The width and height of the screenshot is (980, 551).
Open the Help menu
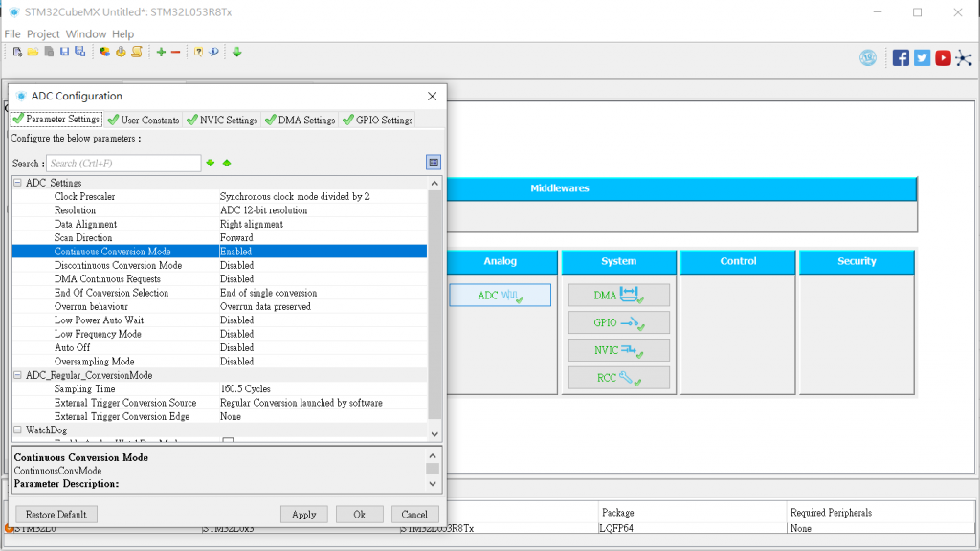122,33
